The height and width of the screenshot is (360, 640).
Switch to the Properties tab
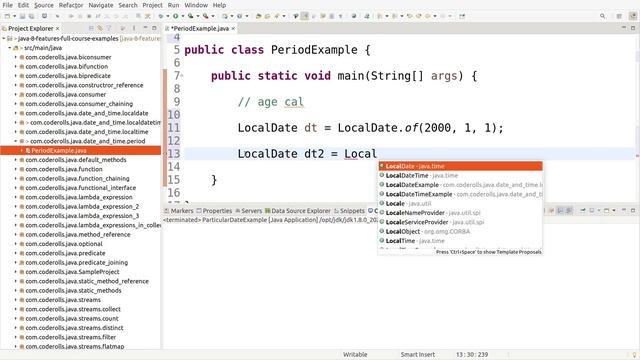point(214,211)
